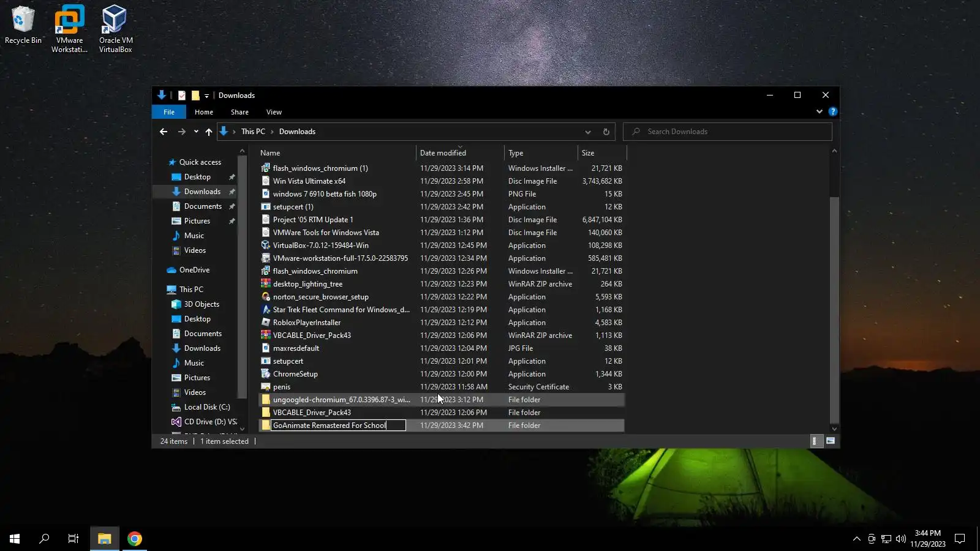
Task: Select OneDrive in the navigation pane
Action: pos(194,270)
